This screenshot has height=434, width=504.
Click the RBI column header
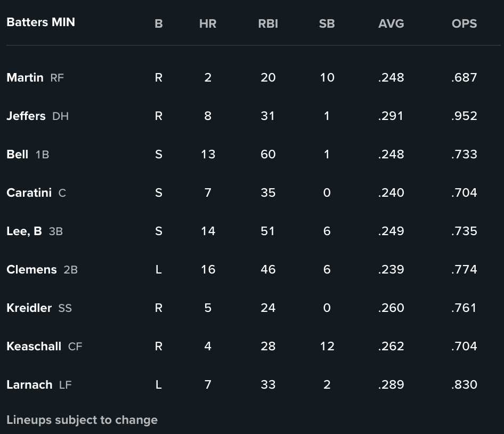coord(268,23)
